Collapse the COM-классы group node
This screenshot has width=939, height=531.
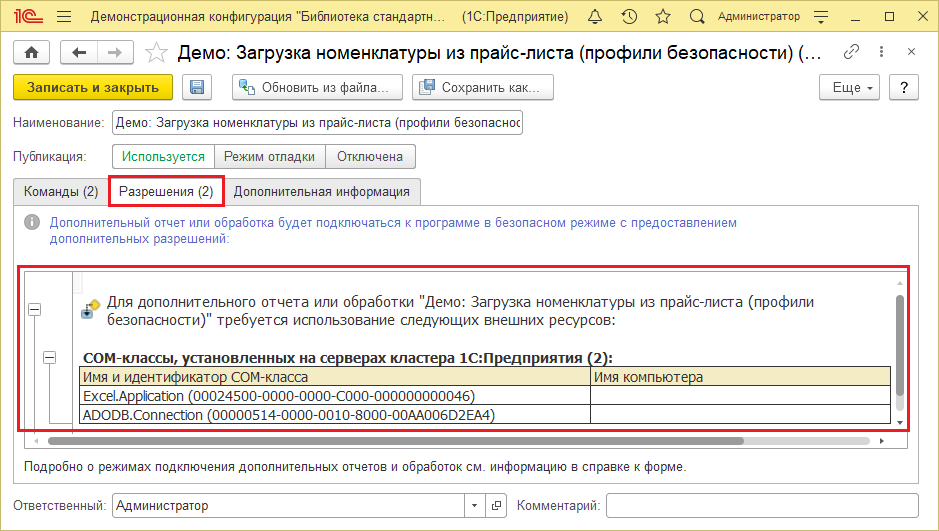50,357
